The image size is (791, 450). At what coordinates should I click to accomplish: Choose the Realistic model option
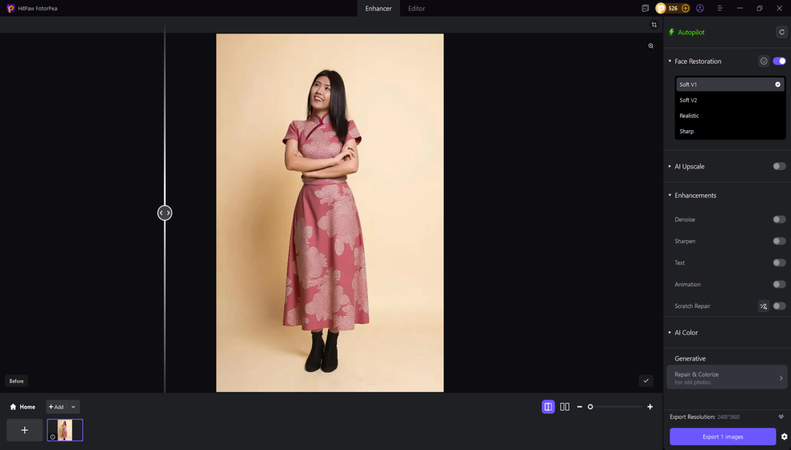tap(730, 116)
